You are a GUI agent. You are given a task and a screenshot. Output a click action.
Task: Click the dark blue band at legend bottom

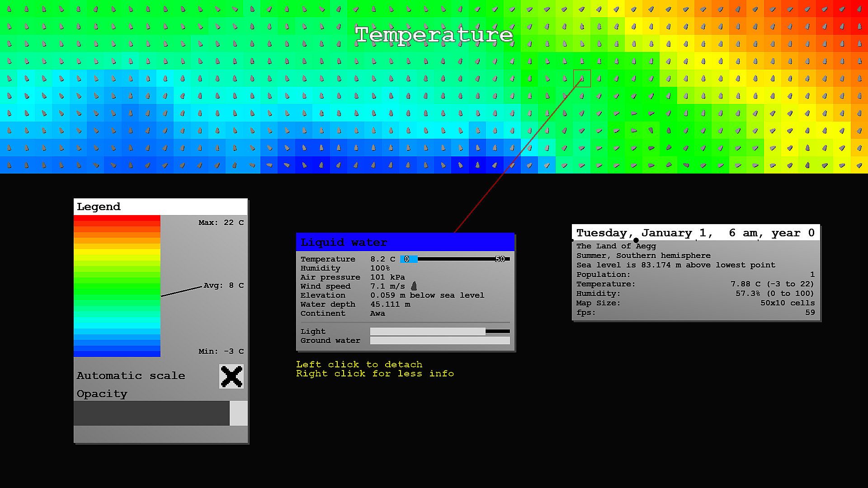pos(117,353)
